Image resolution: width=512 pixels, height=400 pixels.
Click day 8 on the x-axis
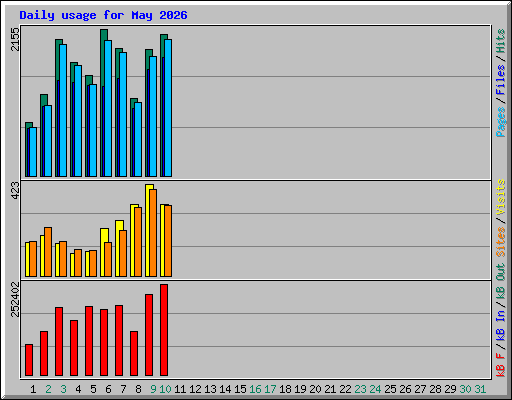pyautogui.click(x=138, y=389)
